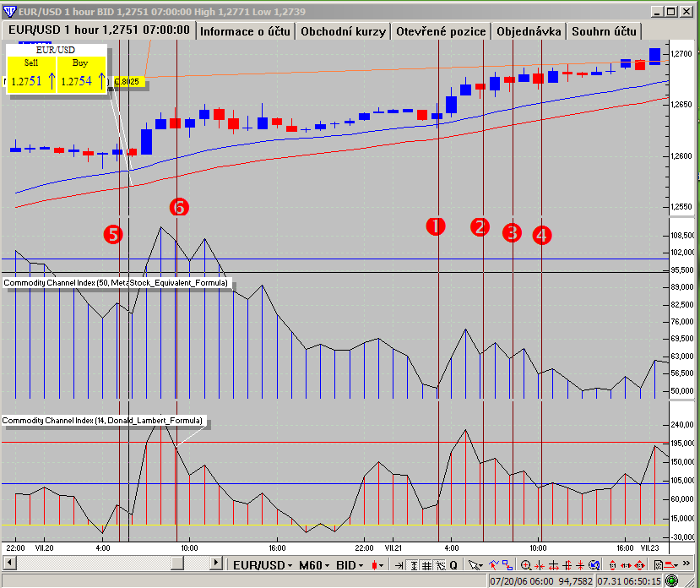Click the status bar time 07.31 06:50:15
Image resolution: width=700 pixels, height=588 pixels.
(x=629, y=581)
